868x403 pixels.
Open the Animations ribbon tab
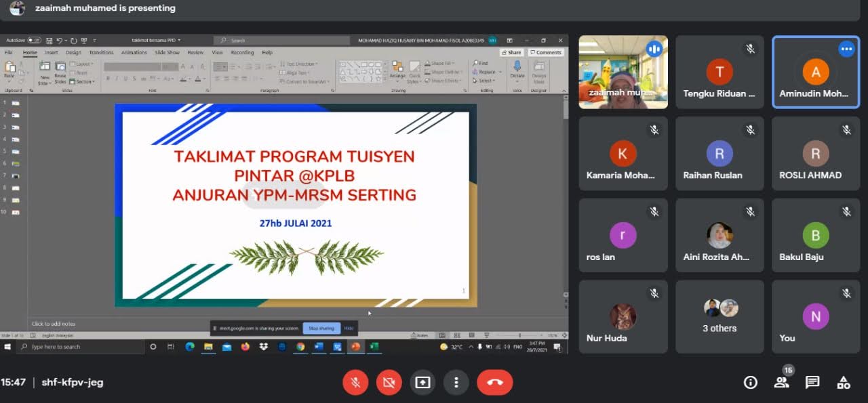pyautogui.click(x=134, y=53)
